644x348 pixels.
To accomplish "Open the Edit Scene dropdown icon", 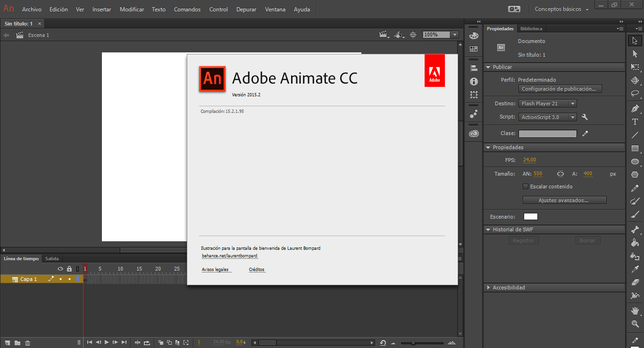I will (385, 35).
